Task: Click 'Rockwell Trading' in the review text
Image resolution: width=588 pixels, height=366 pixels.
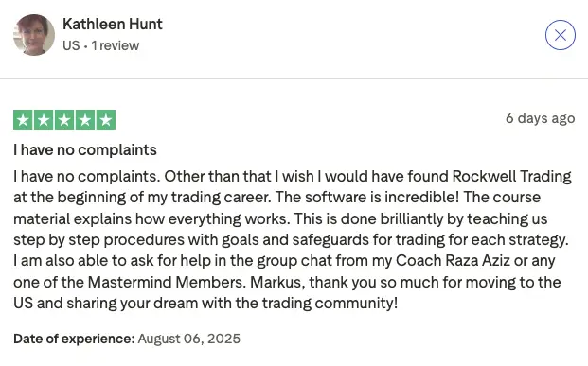Action: coord(512,177)
